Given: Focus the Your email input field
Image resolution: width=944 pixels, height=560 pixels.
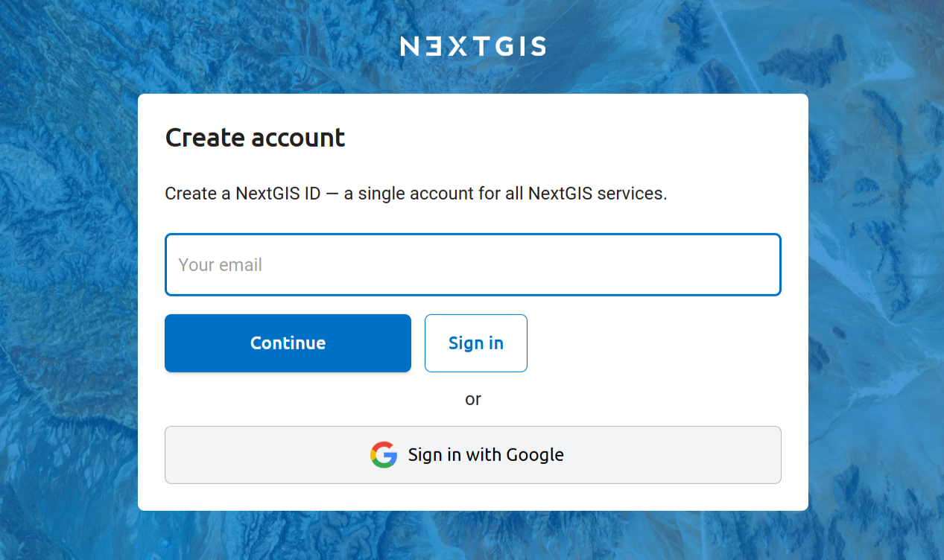Looking at the screenshot, I should point(473,264).
